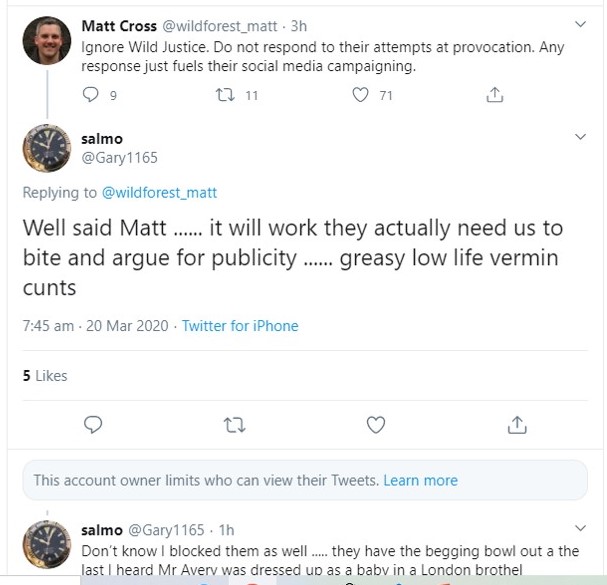
Task: Like Matt Cross's tweet with 71 likes
Action: (361, 96)
